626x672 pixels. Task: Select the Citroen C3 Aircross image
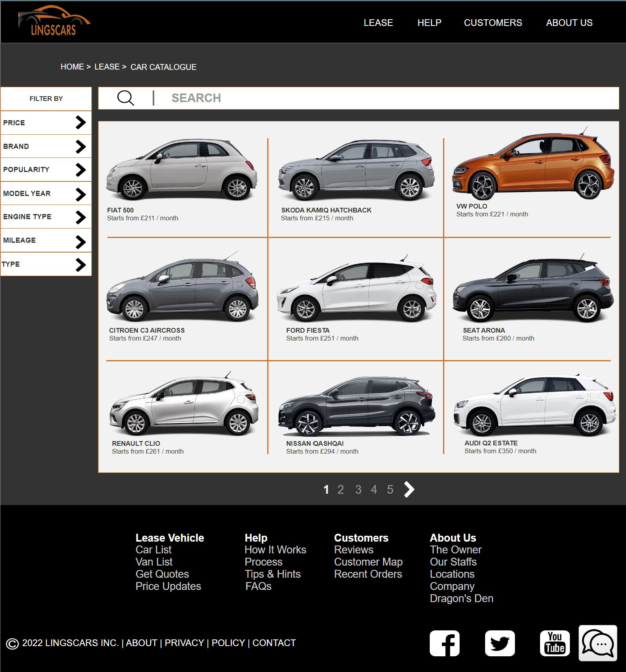coord(182,287)
